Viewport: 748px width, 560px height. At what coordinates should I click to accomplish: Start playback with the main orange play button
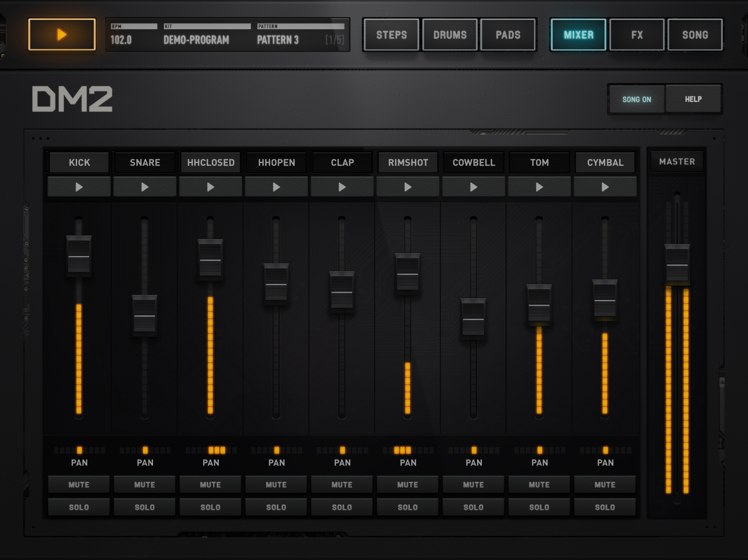[62, 35]
